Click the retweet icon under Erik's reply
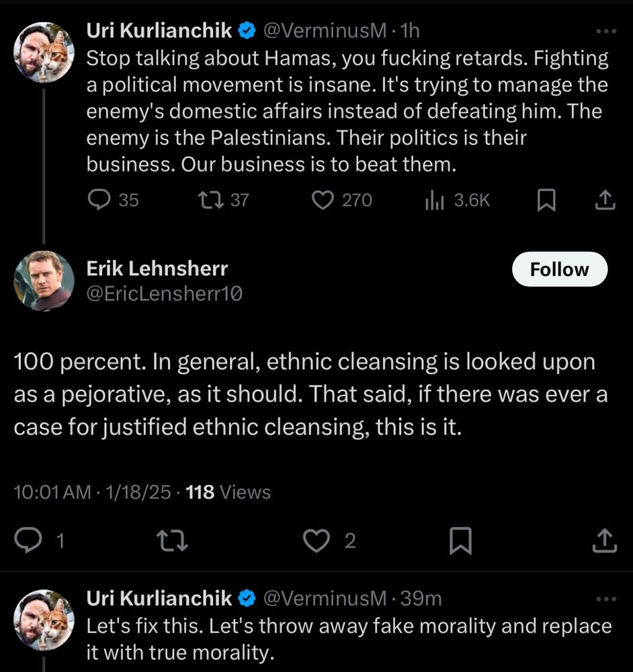The height and width of the screenshot is (672, 633). coord(172,540)
